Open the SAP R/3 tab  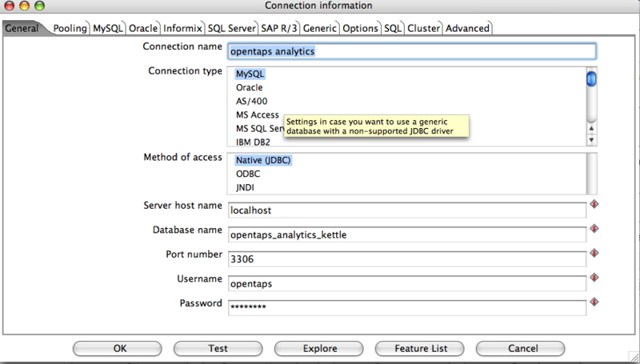(x=279, y=28)
